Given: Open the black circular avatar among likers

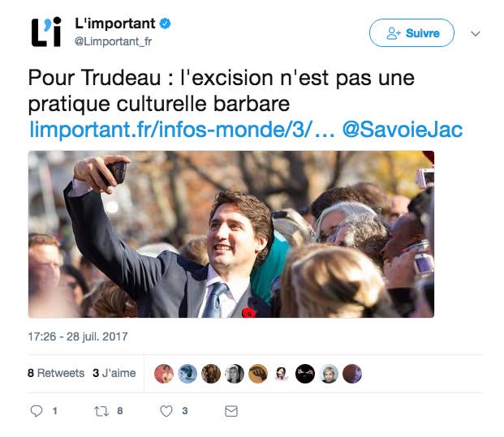Looking at the screenshot, I should click(305, 374).
